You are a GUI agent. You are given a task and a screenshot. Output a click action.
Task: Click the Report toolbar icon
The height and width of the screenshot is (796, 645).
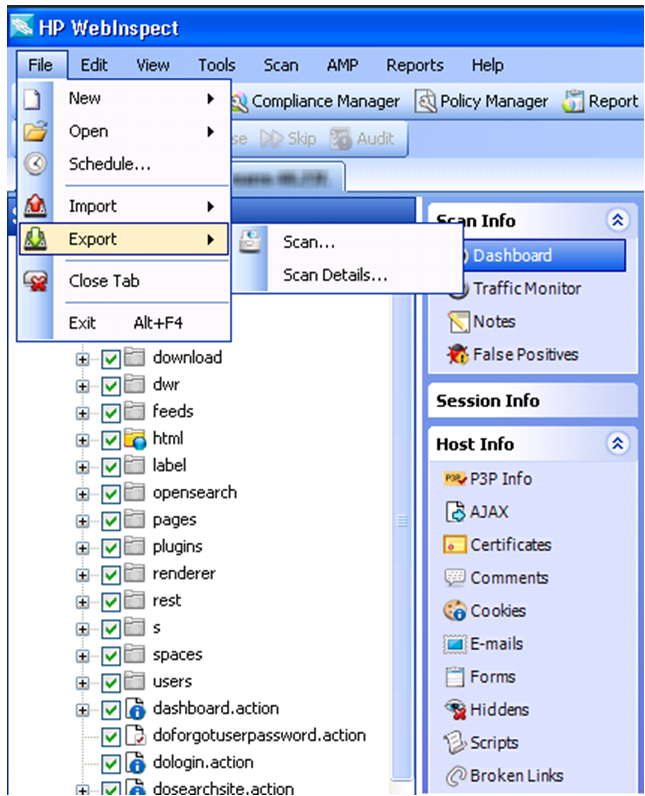tap(573, 101)
